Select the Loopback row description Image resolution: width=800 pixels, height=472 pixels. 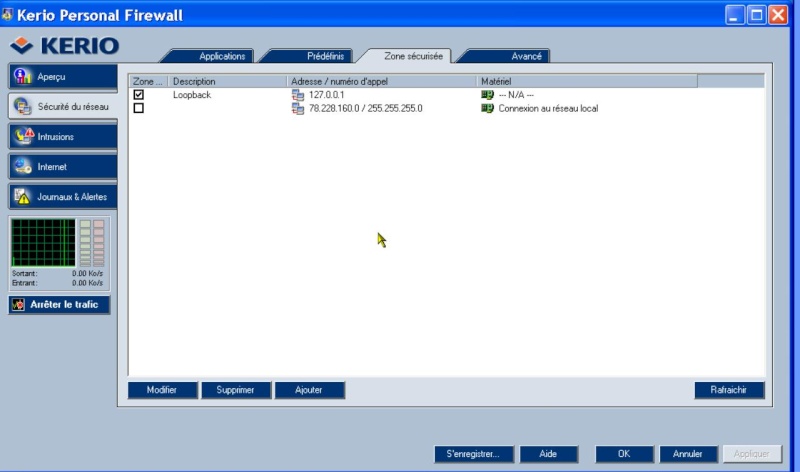point(192,95)
